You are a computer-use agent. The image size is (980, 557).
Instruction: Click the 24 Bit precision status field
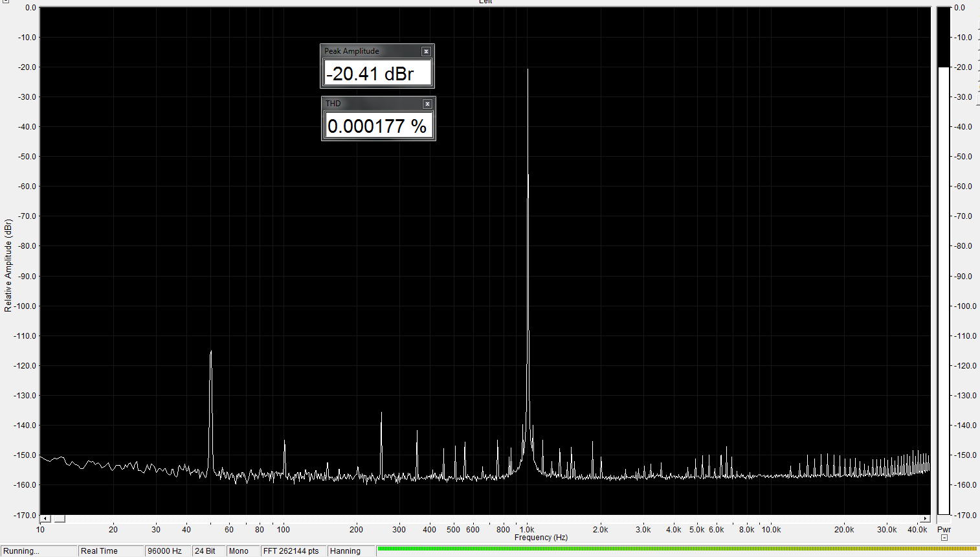tap(208, 551)
